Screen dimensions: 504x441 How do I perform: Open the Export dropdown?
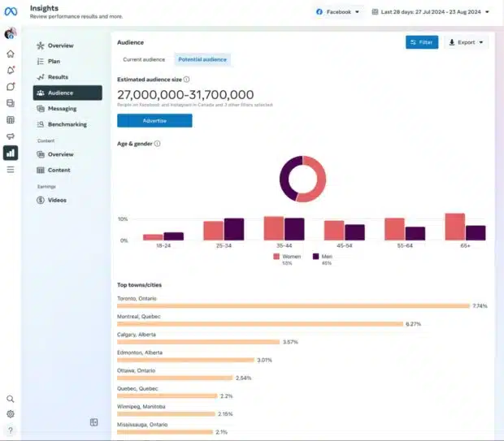coord(466,42)
